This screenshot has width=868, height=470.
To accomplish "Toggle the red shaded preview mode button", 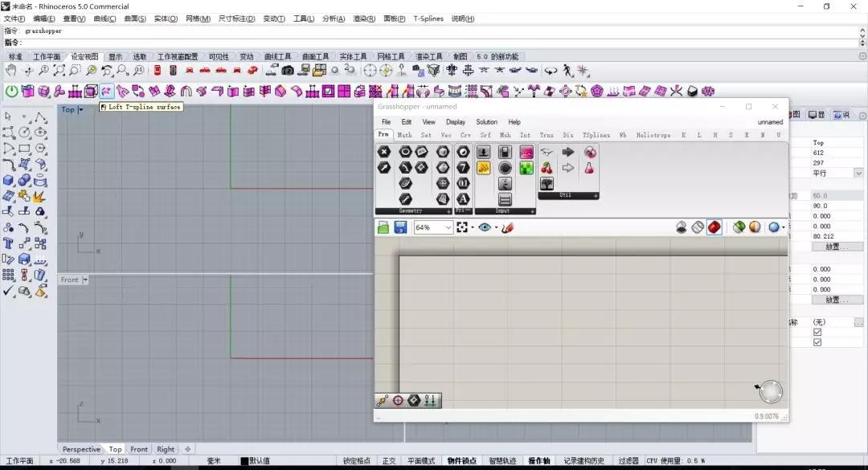I will click(x=714, y=227).
